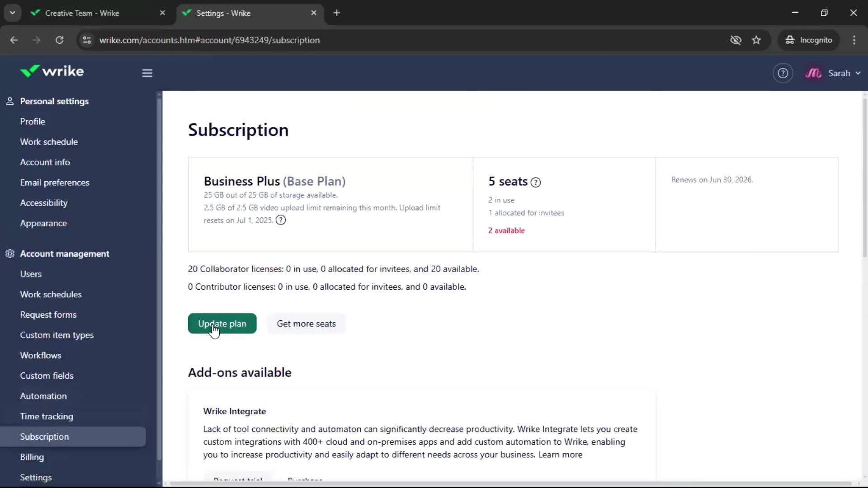Click the Subscription page heading
Screen dimensions: 868x488
238,130
